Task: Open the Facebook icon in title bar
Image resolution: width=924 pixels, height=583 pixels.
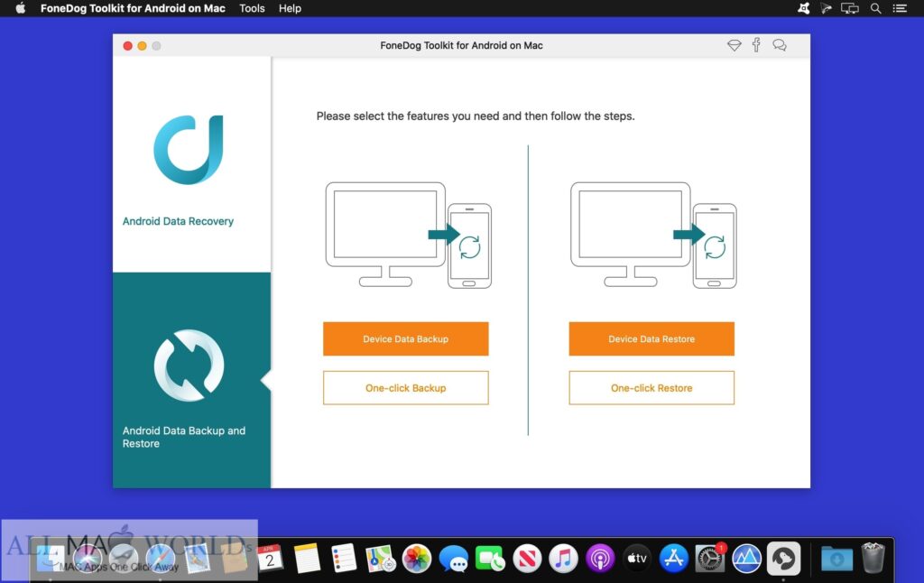Action: pyautogui.click(x=756, y=45)
